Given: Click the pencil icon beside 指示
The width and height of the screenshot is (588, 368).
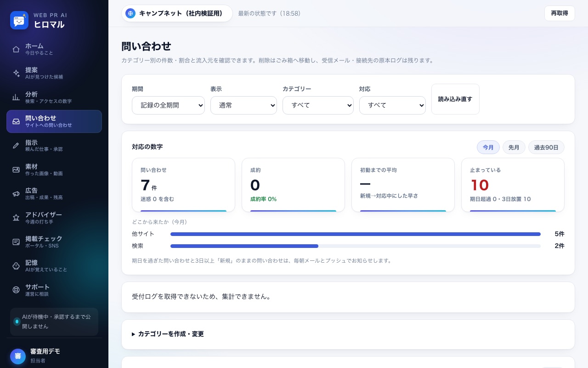Looking at the screenshot, I should click(16, 145).
